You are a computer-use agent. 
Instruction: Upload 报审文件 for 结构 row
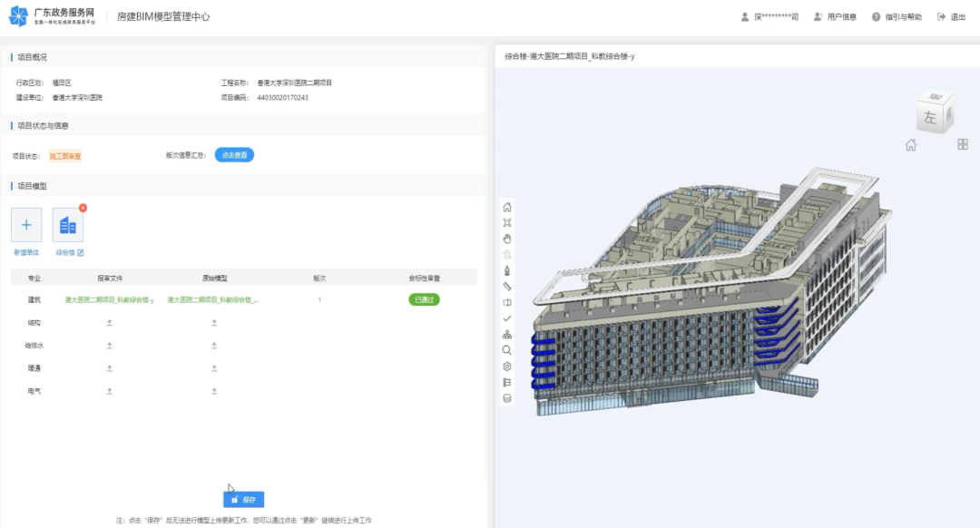(110, 323)
